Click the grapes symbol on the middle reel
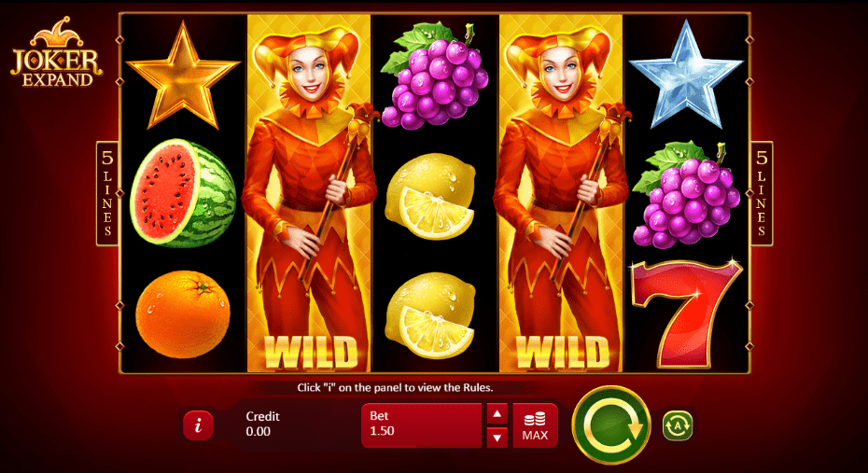Screen dimensions: 868x473 [x=435, y=76]
